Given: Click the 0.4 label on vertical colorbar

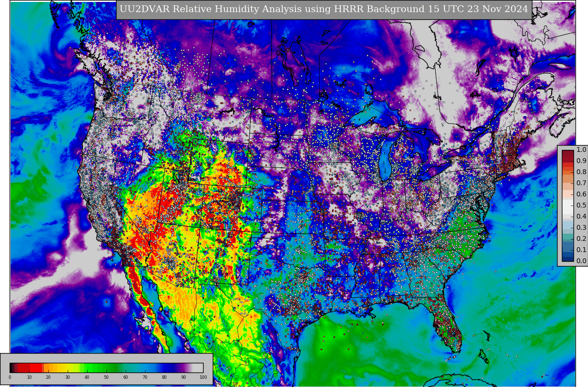Looking at the screenshot, I should tap(581, 217).
